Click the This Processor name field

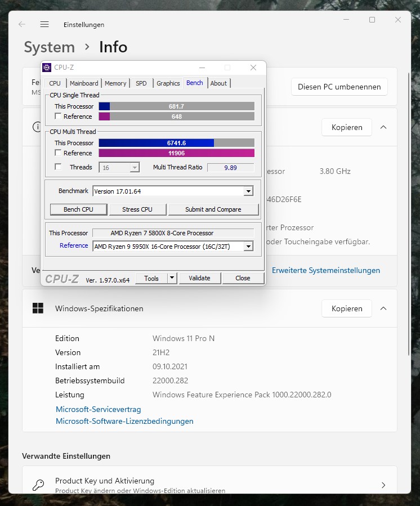click(x=173, y=233)
